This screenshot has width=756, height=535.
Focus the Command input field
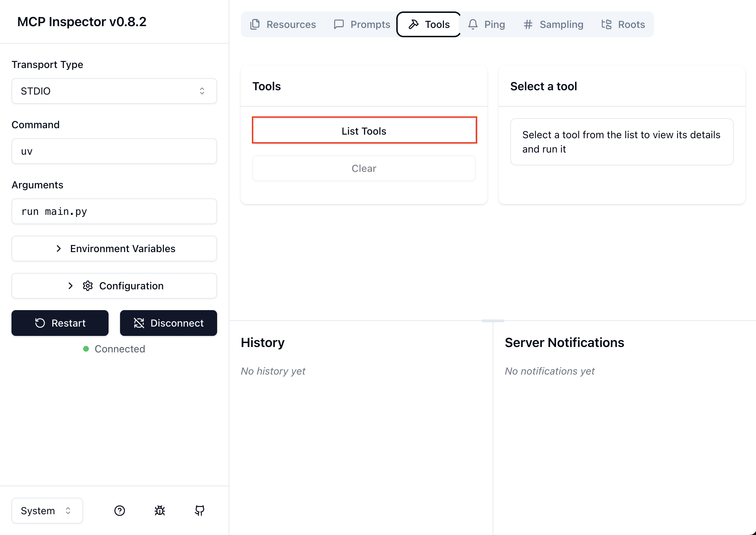click(x=114, y=151)
